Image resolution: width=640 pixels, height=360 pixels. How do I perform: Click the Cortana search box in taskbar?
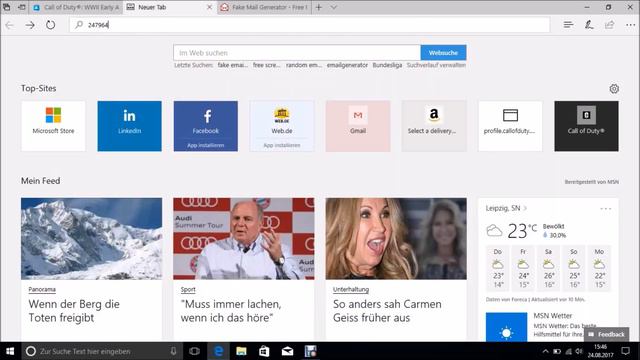click(x=101, y=351)
